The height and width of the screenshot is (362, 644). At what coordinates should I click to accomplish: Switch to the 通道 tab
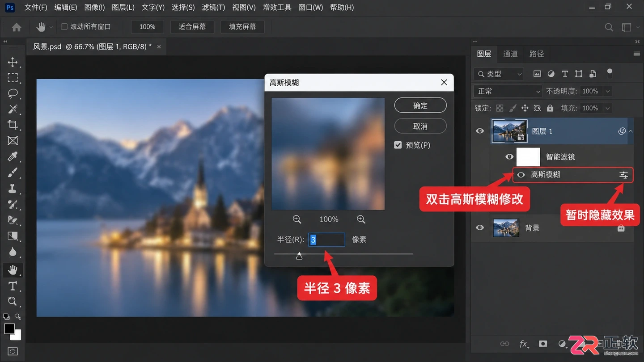click(x=510, y=54)
